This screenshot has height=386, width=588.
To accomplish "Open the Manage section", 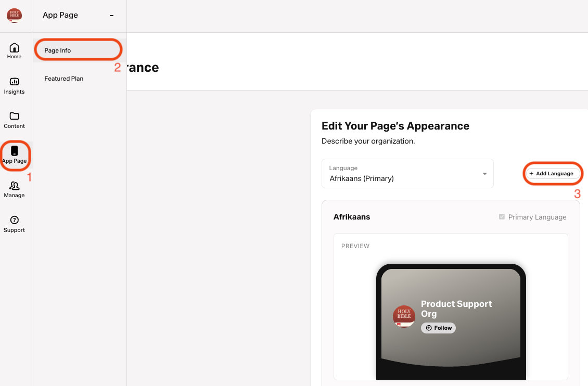I will [x=14, y=190].
